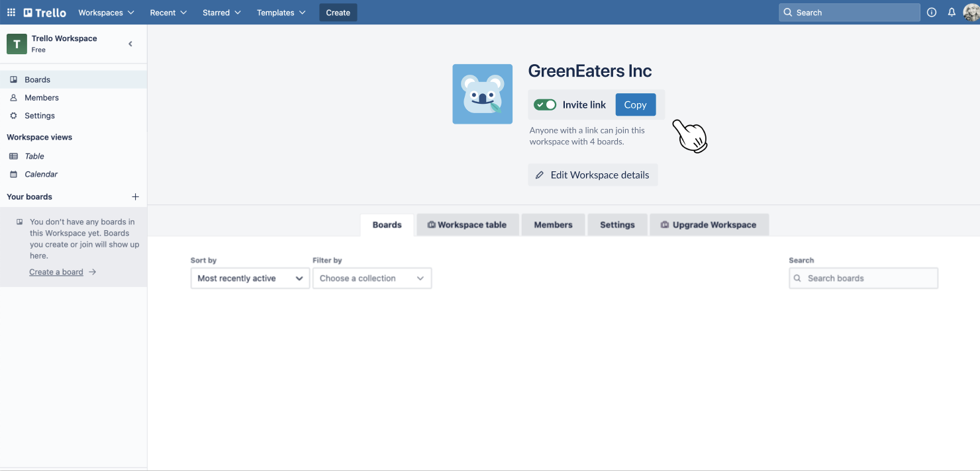Viewport: 980px width, 471px height.
Task: Switch to the Workspace table tab
Action: point(467,225)
